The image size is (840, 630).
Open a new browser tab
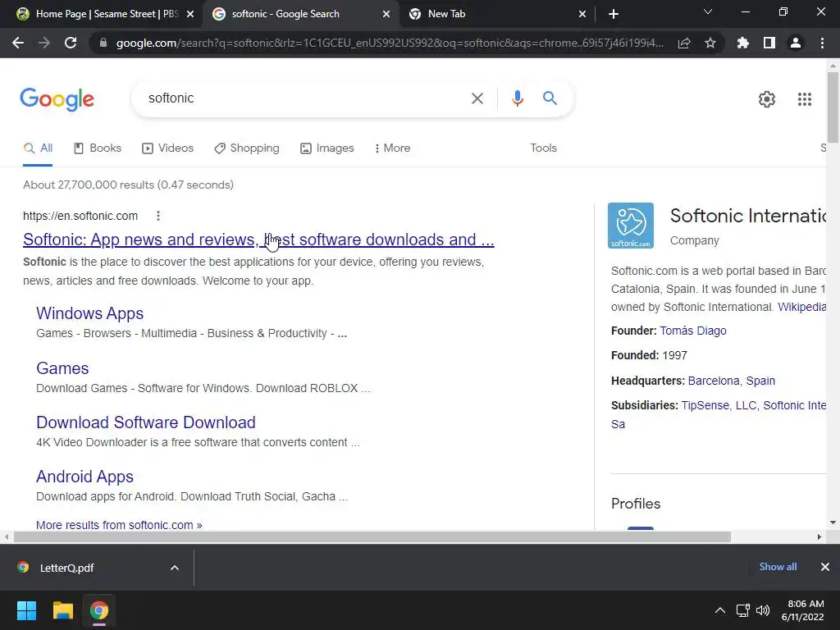click(x=614, y=14)
